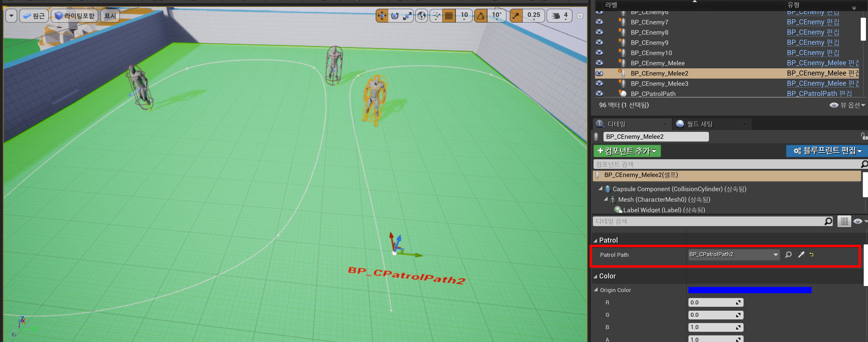Click the surface snapping icon

pos(436,15)
